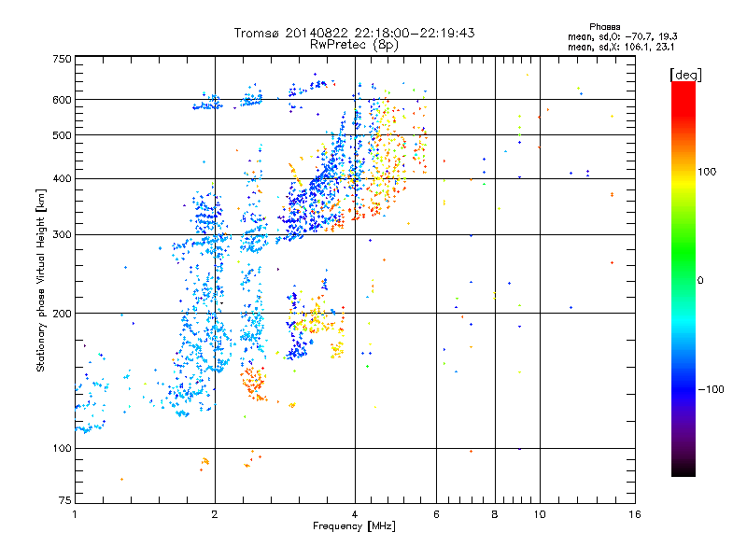The image size is (747, 560).
Task: Click the x-axis tick label '16'
Action: pyautogui.click(x=635, y=514)
